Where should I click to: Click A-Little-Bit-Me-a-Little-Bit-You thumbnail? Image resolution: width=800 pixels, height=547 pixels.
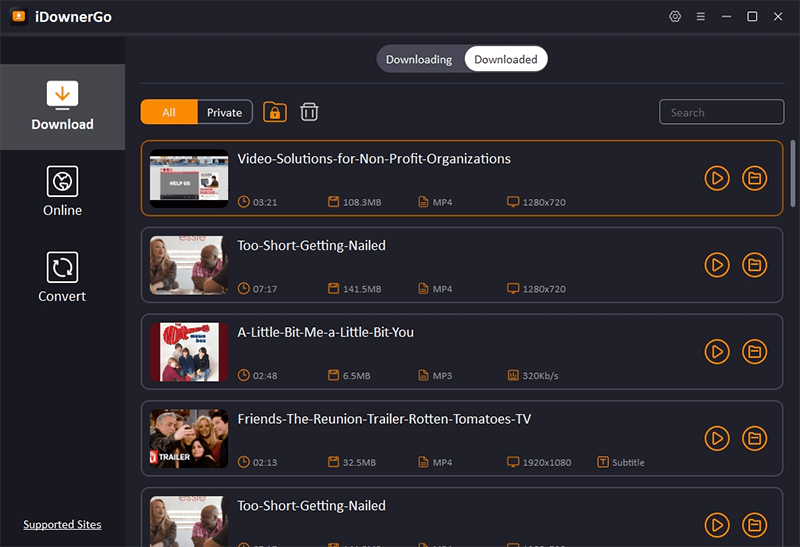[x=189, y=352]
